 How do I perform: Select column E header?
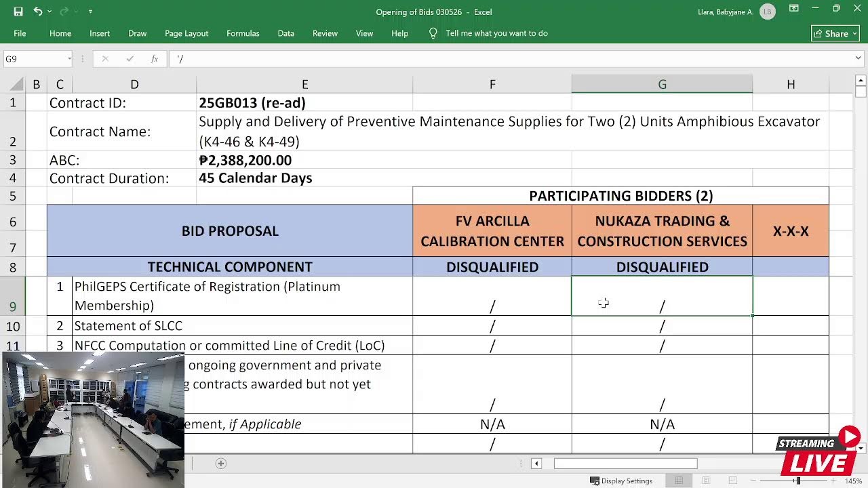(x=304, y=84)
